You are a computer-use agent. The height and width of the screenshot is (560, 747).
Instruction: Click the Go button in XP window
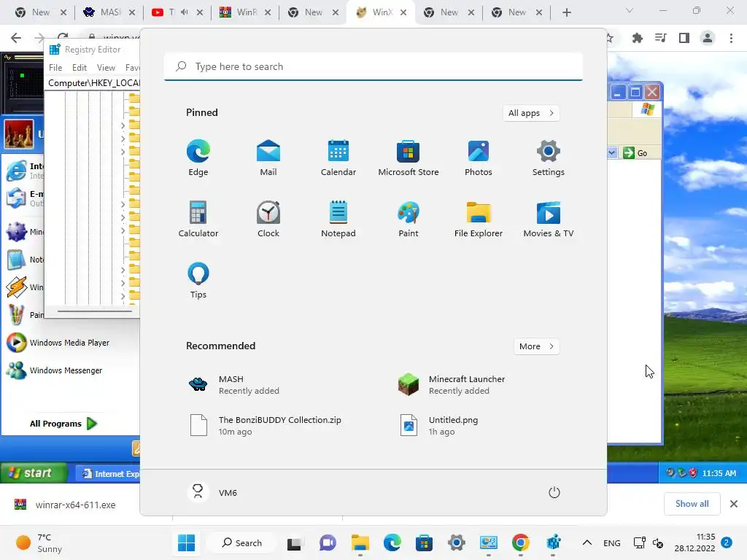[636, 153]
